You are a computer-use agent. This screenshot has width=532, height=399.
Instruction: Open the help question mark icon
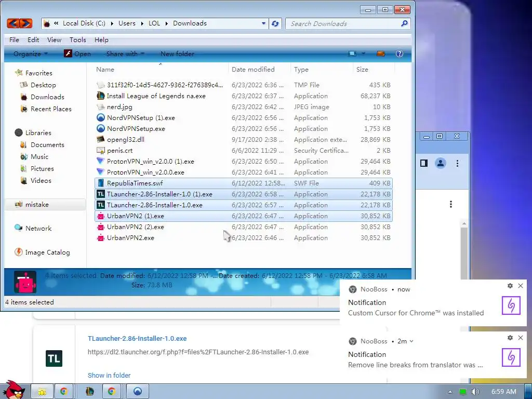[400, 54]
